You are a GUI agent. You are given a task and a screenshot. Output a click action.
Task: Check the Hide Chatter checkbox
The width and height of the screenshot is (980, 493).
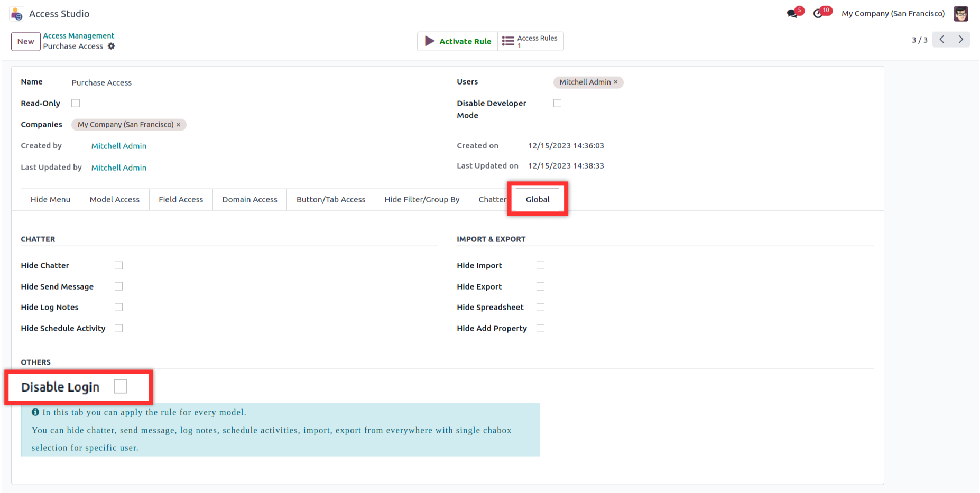118,265
